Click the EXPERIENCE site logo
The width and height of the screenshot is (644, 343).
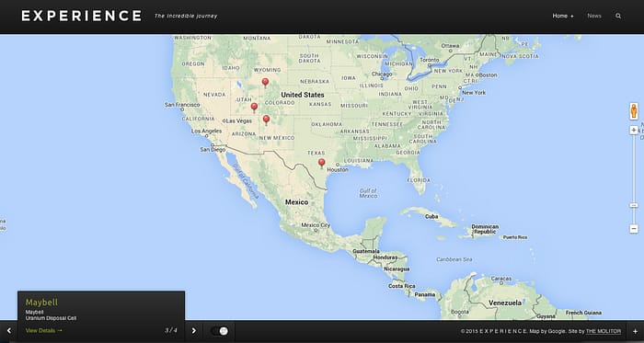click(82, 16)
